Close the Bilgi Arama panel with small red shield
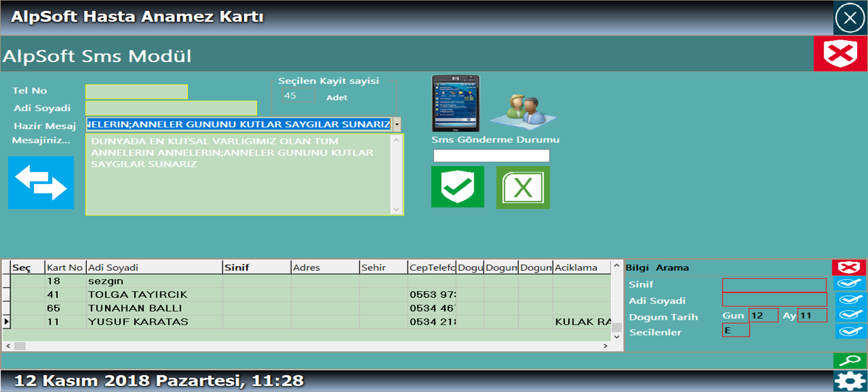This screenshot has width=868, height=392. (849, 268)
